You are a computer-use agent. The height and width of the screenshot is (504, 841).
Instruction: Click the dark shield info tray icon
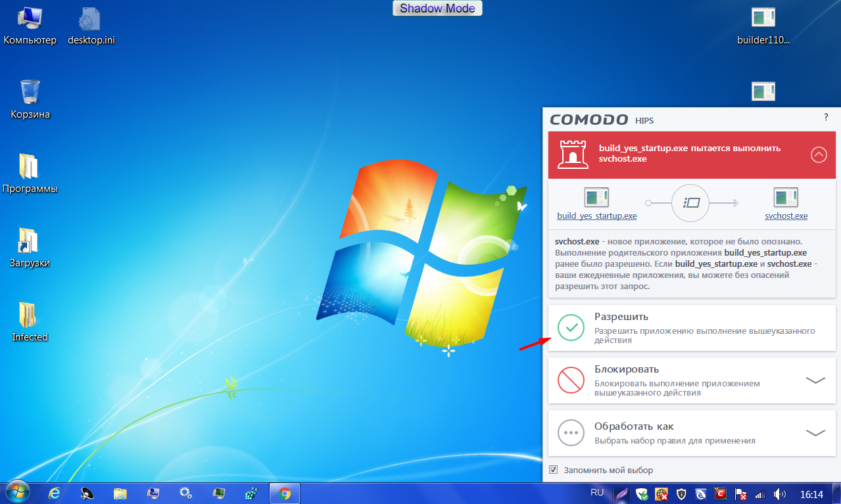point(682,493)
